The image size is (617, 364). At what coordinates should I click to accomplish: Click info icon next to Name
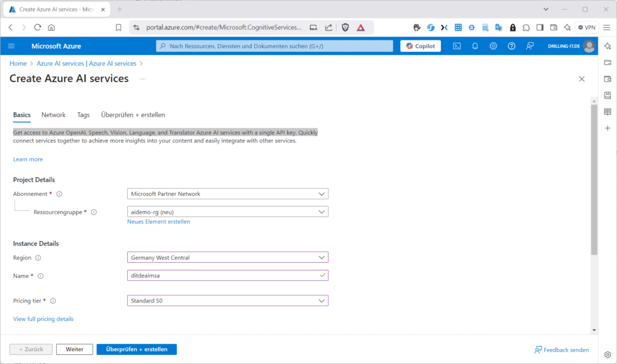point(40,276)
